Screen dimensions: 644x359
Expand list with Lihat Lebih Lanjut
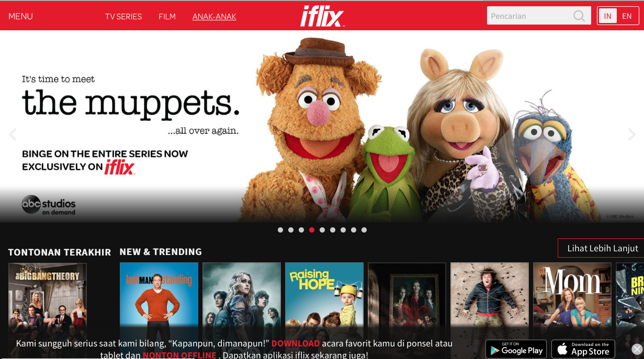(603, 248)
